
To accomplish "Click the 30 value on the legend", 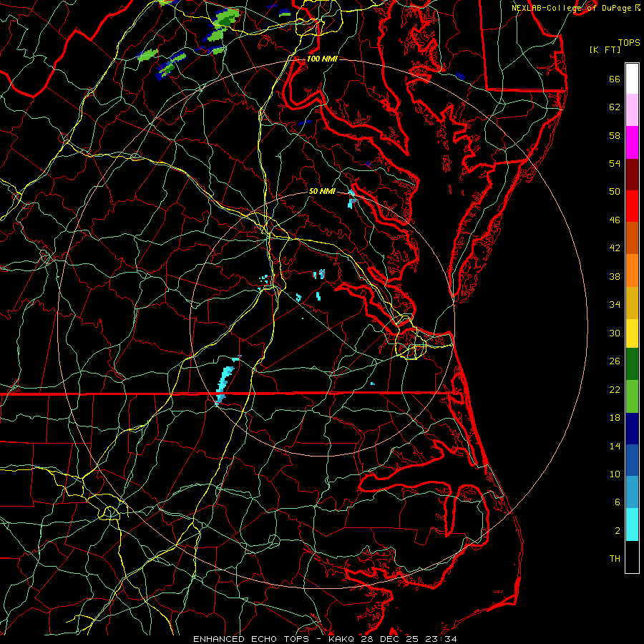I will pos(615,333).
